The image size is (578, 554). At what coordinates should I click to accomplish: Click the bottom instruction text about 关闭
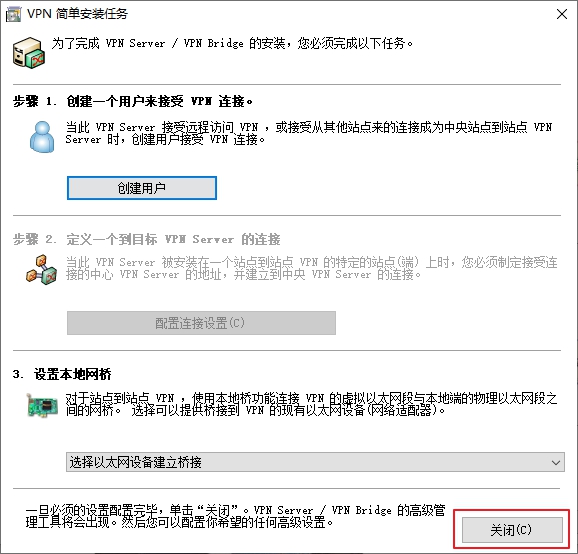click(235, 516)
